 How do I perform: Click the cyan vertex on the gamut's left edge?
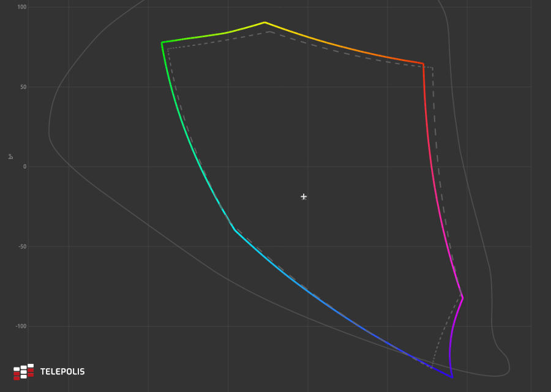[x=234, y=230]
